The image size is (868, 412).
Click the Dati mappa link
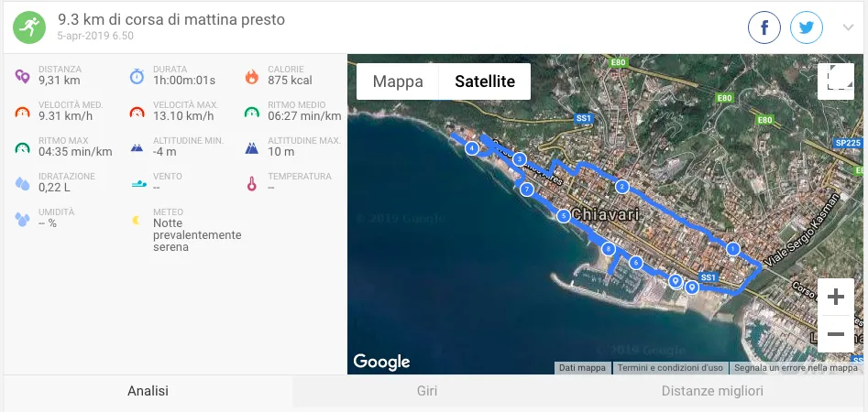[582, 368]
